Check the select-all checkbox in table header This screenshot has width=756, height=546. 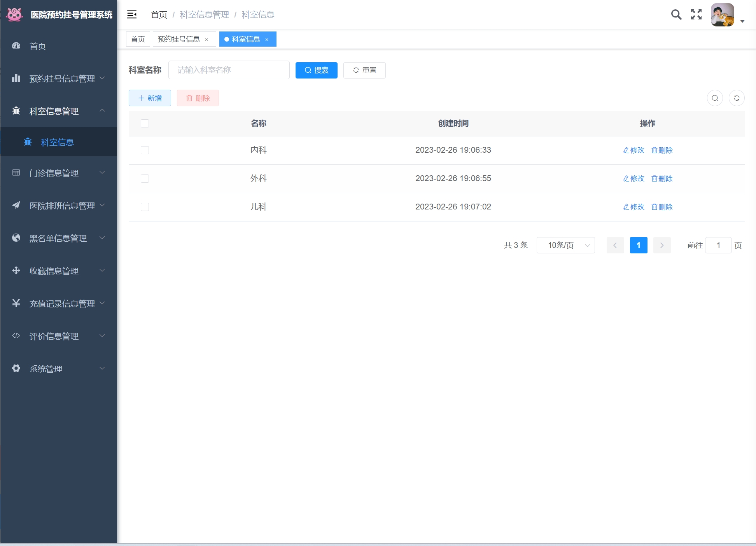145,123
